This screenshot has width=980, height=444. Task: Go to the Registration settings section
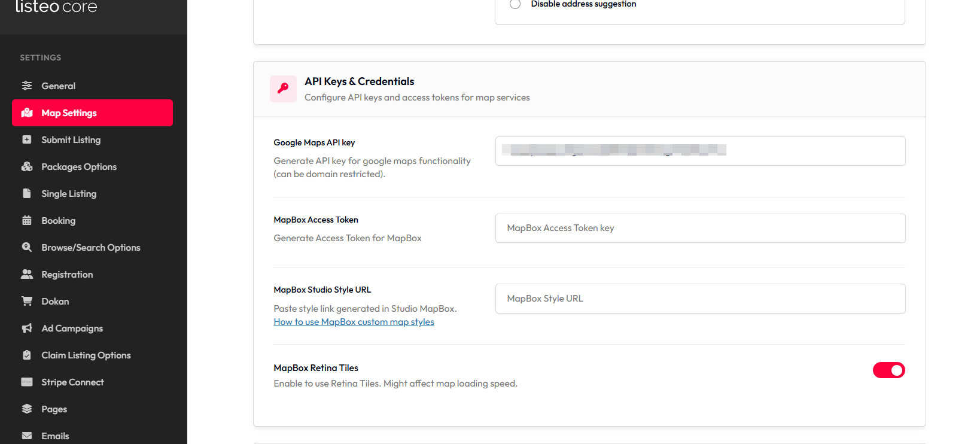pyautogui.click(x=67, y=275)
